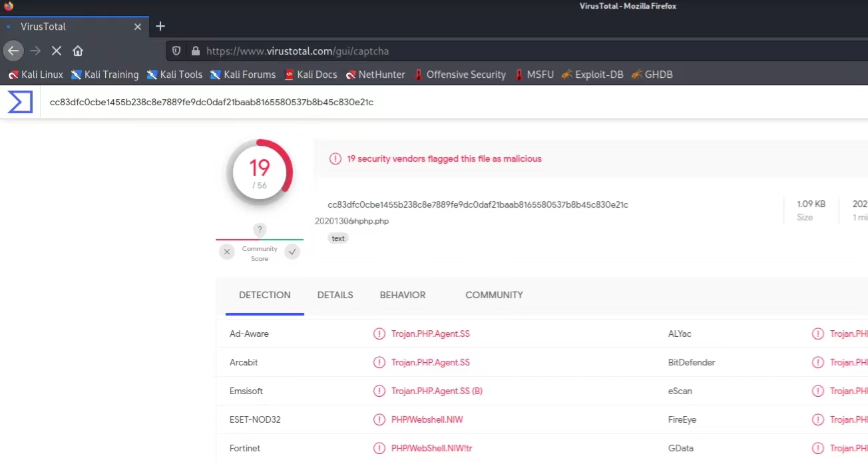
Task: Vote harmless with community checkmark button
Action: click(x=292, y=252)
